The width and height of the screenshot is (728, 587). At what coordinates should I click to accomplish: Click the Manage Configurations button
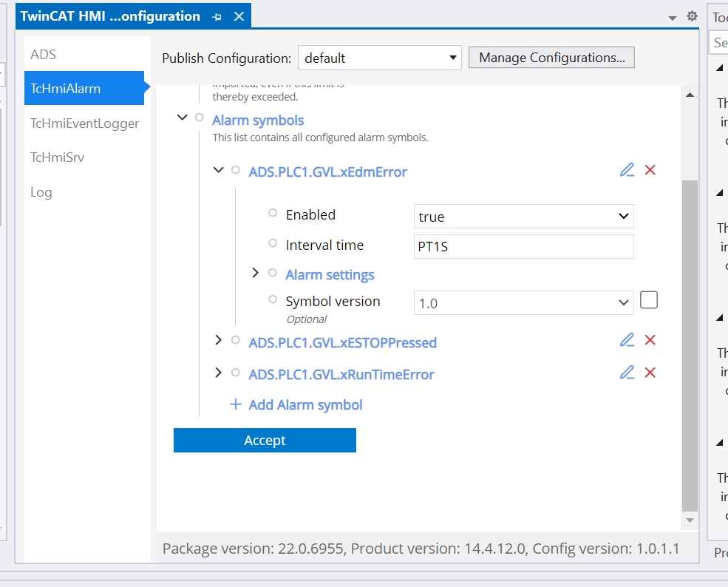[551, 58]
